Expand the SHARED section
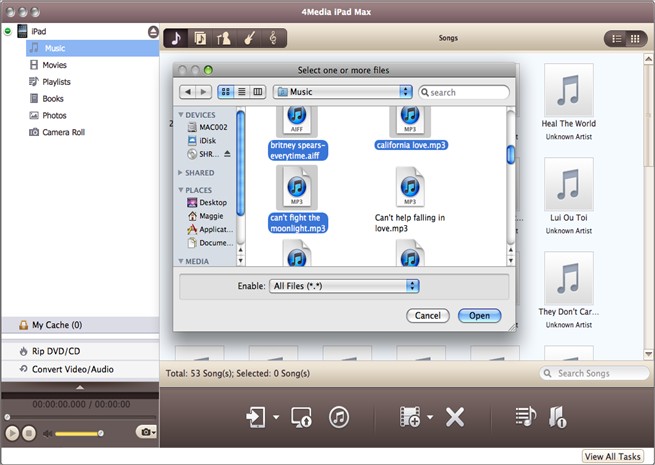 click(180, 173)
